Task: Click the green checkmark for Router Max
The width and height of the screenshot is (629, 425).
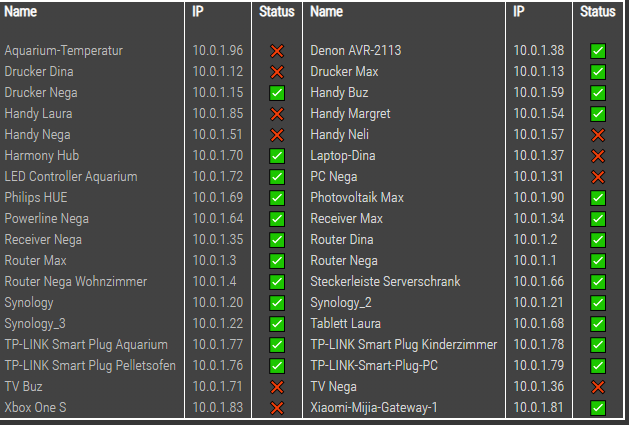Action: point(277,261)
